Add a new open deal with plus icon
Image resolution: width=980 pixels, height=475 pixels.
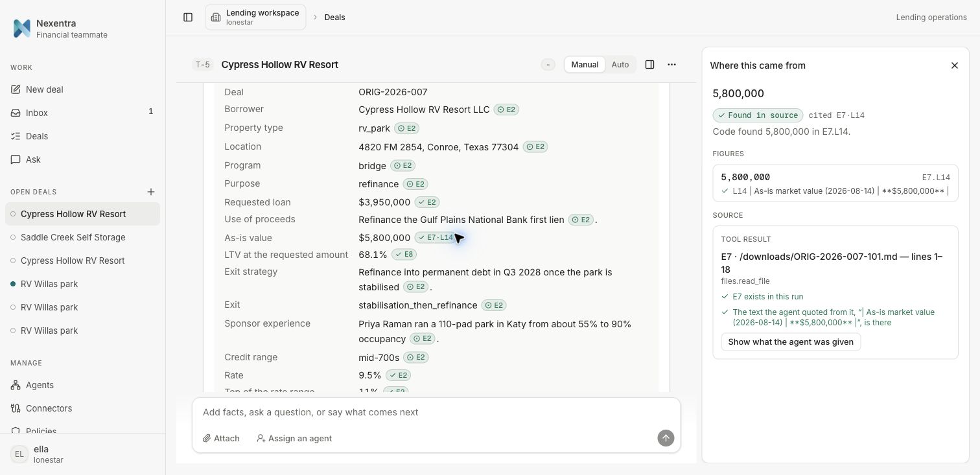tap(151, 192)
